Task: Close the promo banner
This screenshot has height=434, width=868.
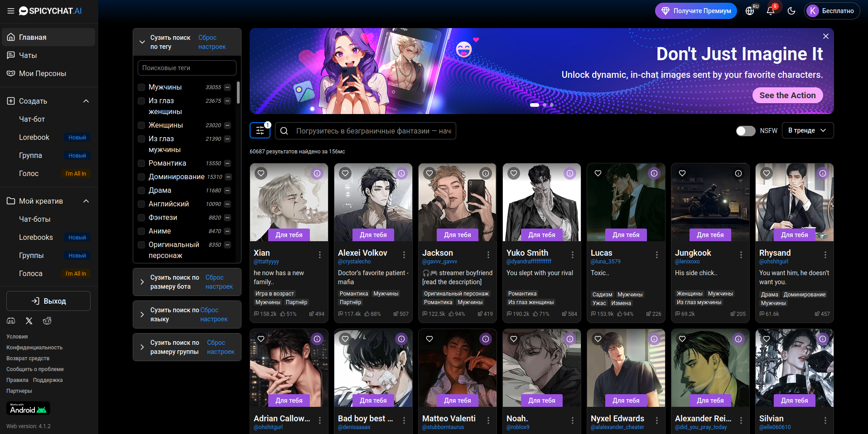Action: pos(826,36)
